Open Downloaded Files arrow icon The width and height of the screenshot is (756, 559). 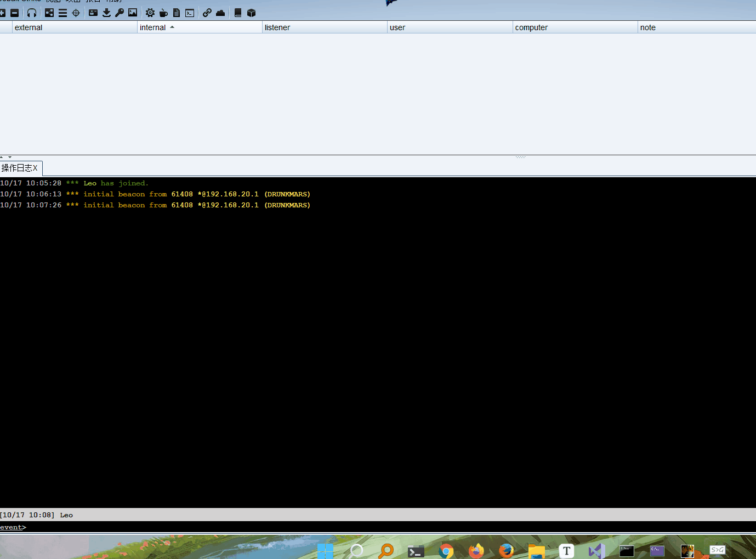coord(106,13)
